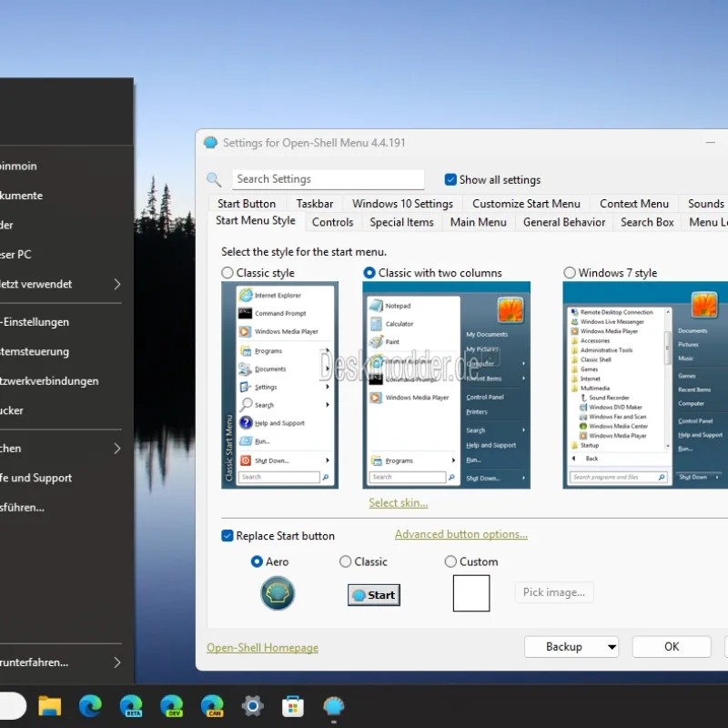
Task: Click the empty Custom button image box
Action: 471,593
